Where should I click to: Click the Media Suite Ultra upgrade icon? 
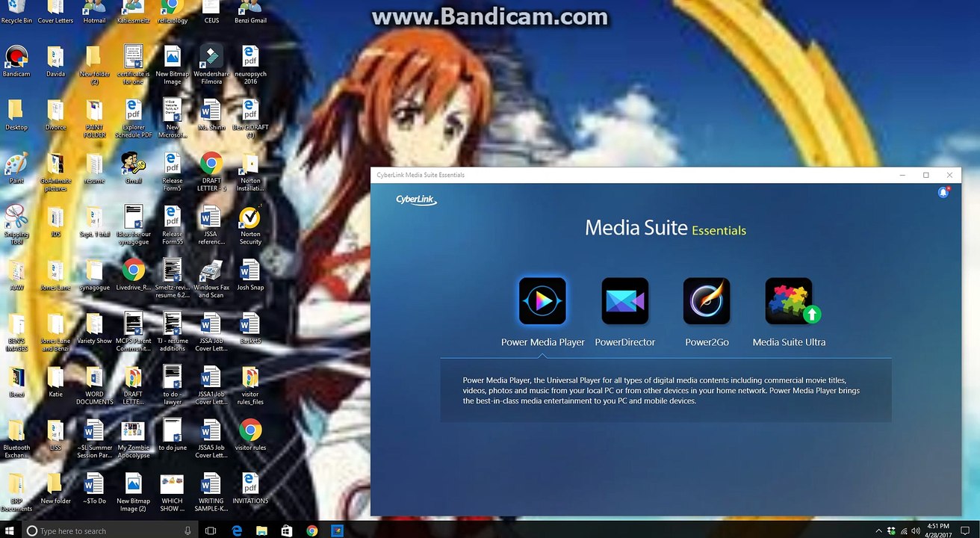(790, 301)
